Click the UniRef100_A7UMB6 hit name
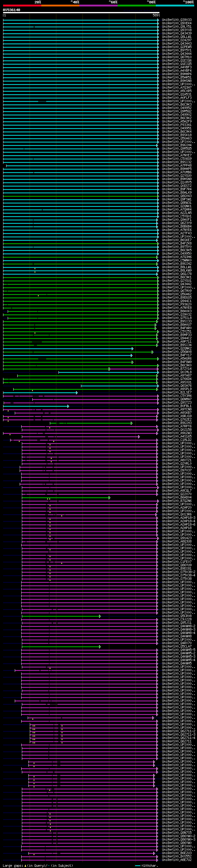197x868 pixels. pos(177,172)
